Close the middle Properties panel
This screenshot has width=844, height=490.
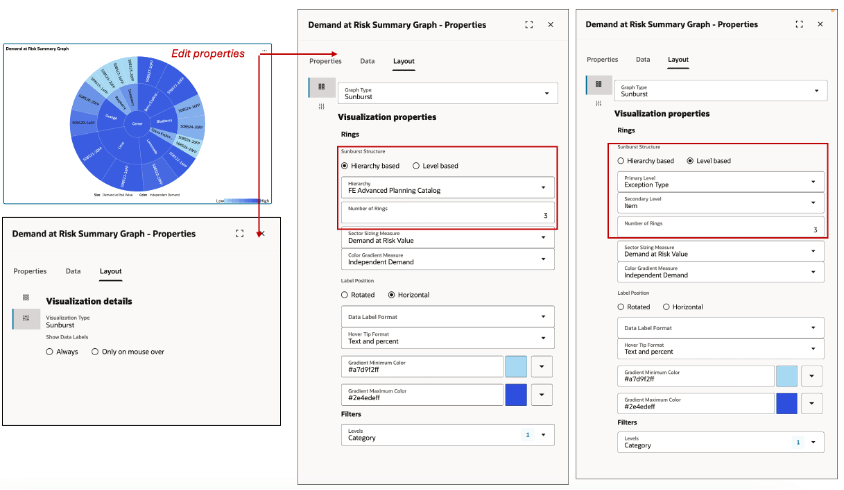click(x=551, y=25)
